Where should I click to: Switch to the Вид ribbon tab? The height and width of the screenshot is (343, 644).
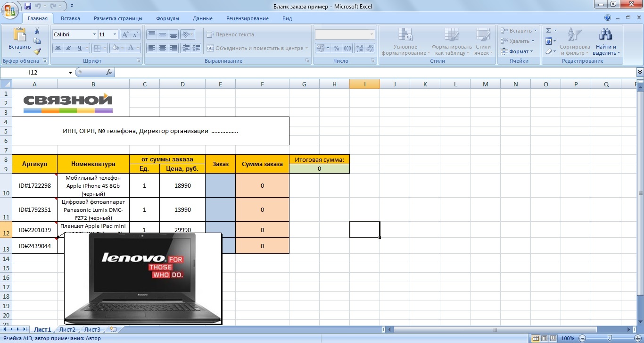click(287, 18)
